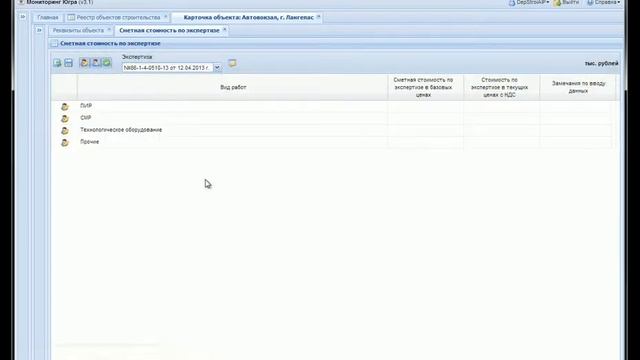Screen dimensions: 640x360
Task: Open the DepStroiAP user menu
Action: coord(529,2)
